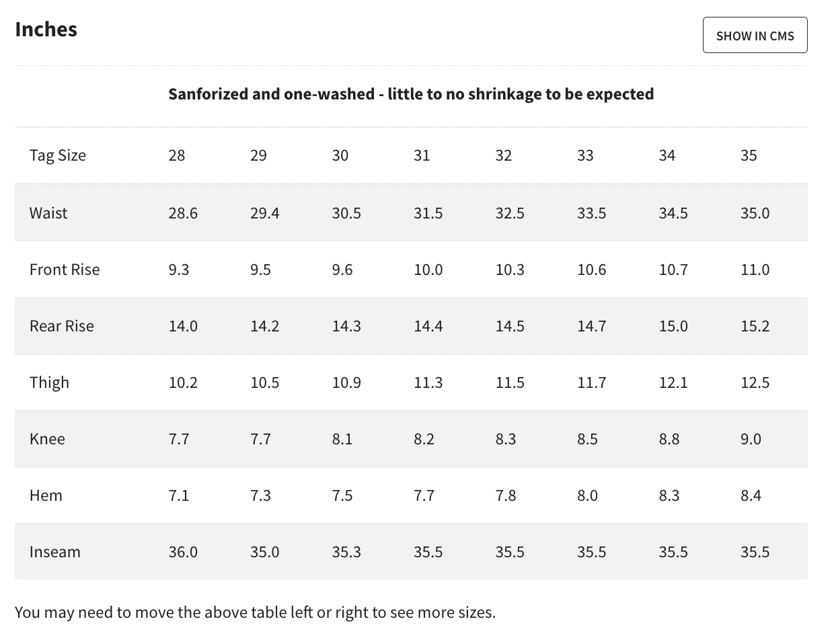Click the Waist row label
This screenshot has width=834, height=644.
tap(48, 213)
